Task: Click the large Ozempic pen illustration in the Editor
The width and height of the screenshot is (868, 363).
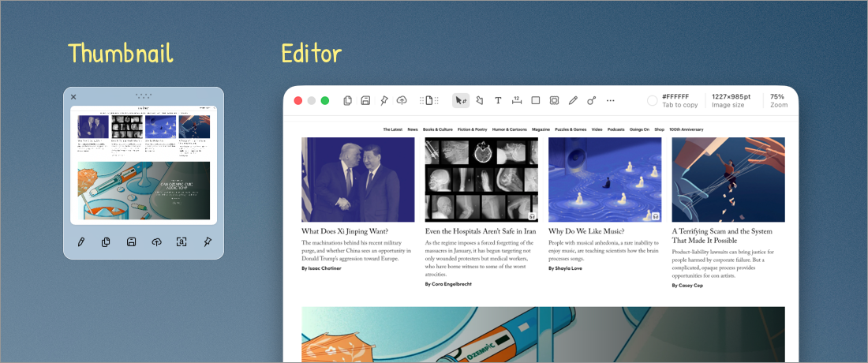Action: pyautogui.click(x=543, y=335)
